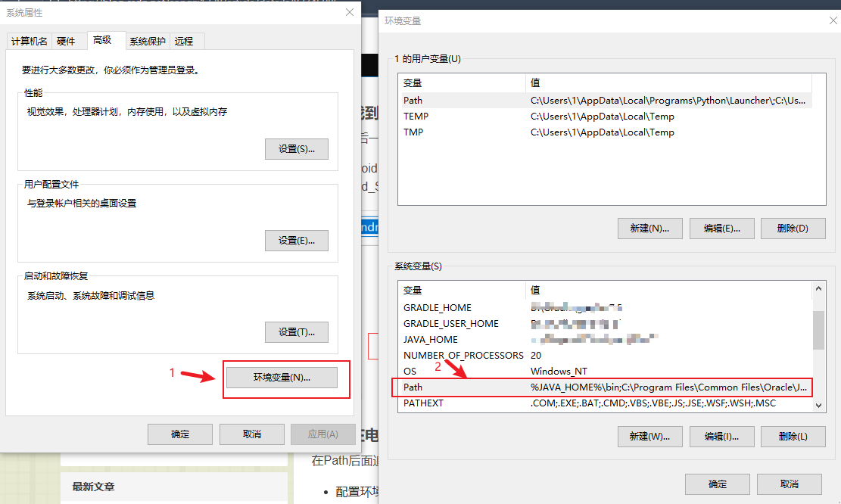Viewport: 841px width, 504px height.
Task: Click 取消 in 环境变量 window
Action: (x=790, y=484)
